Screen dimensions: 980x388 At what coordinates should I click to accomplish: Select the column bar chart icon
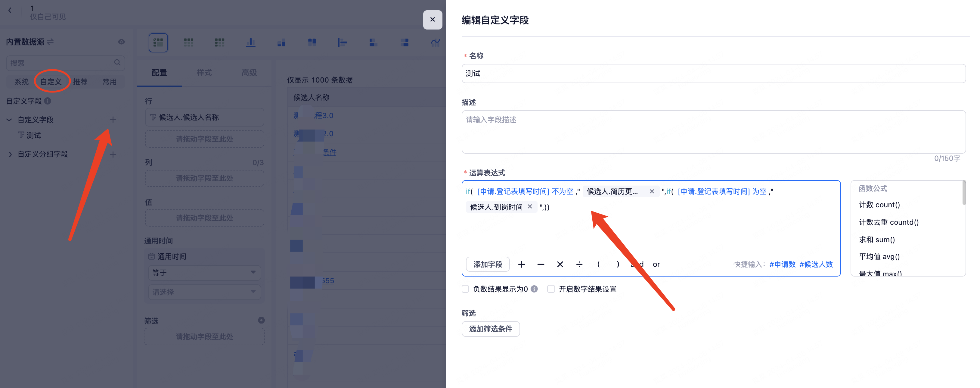[x=251, y=43]
